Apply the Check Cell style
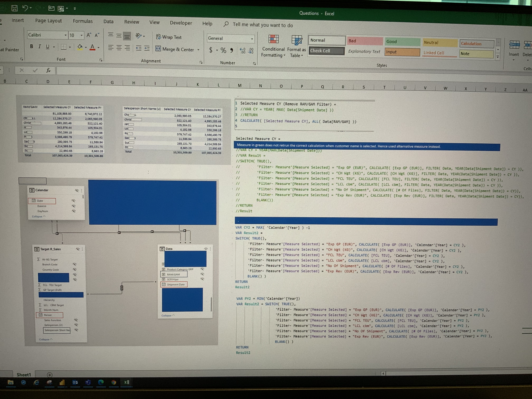Image resolution: width=532 pixels, height=399 pixels. (x=327, y=51)
